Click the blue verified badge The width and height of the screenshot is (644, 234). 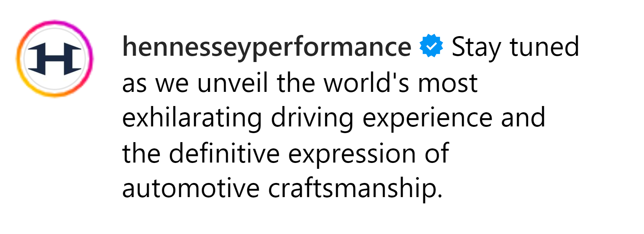click(x=431, y=46)
